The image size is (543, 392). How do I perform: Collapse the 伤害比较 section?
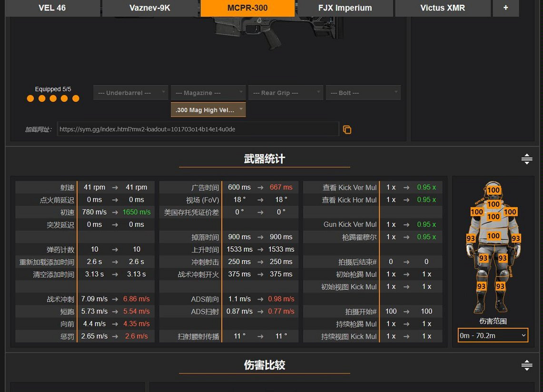click(x=526, y=365)
